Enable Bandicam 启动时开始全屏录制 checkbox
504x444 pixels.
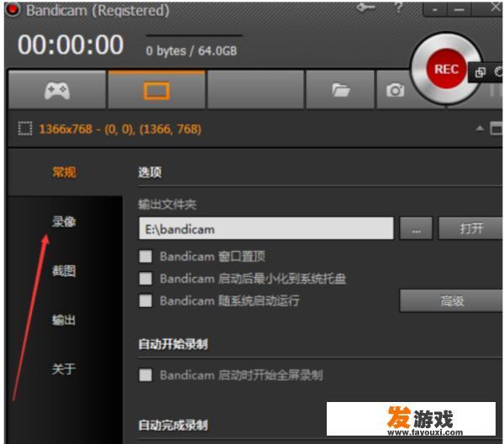(x=145, y=375)
